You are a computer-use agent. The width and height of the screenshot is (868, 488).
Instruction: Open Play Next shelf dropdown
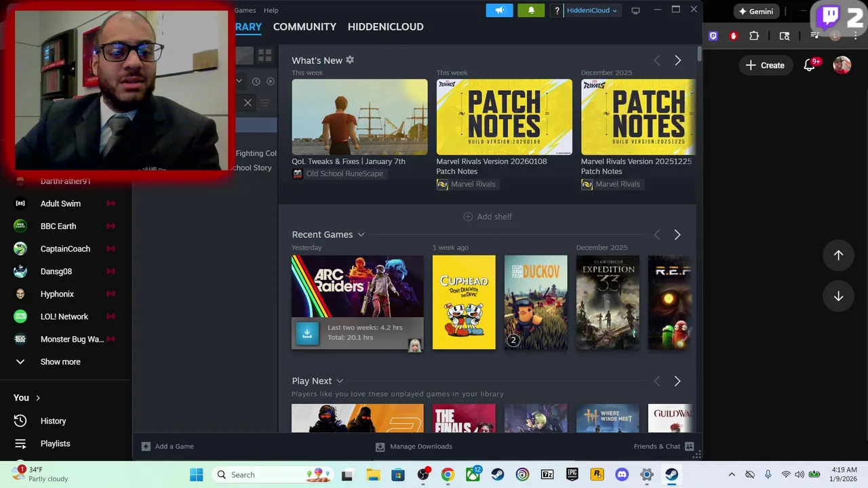coord(340,381)
